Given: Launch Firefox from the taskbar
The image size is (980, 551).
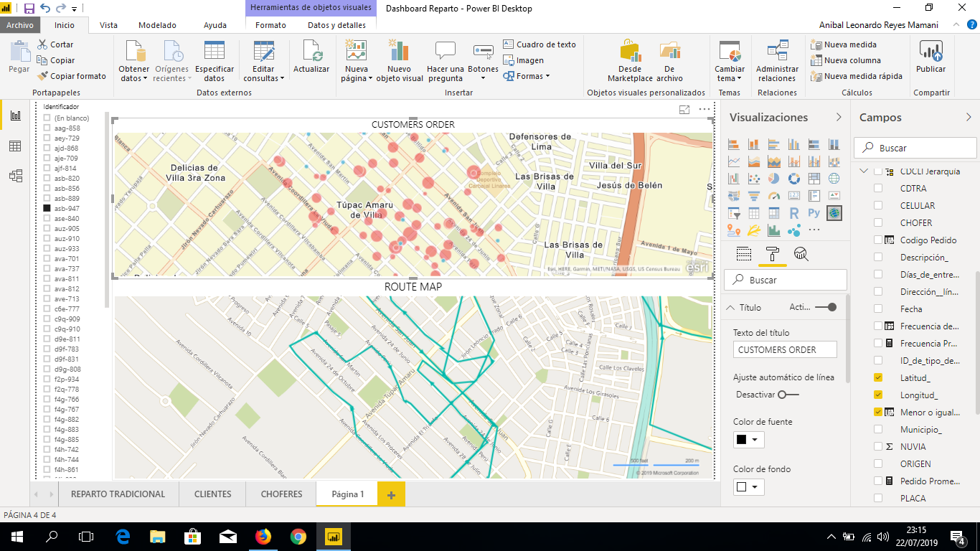Looking at the screenshot, I should click(263, 537).
